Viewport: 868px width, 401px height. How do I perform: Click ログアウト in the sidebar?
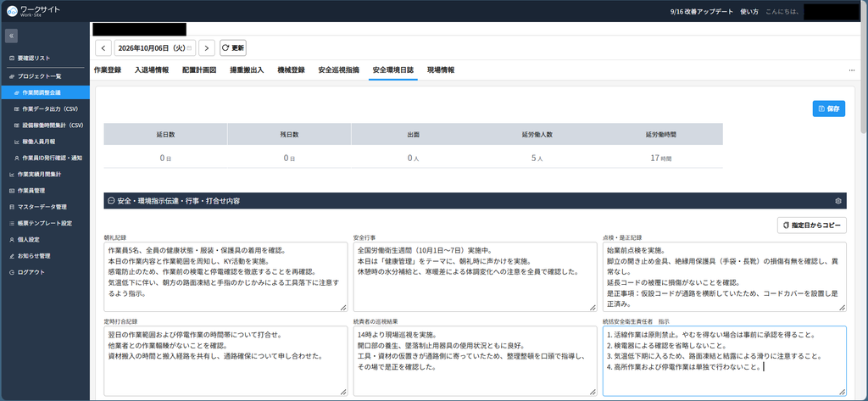click(45, 272)
